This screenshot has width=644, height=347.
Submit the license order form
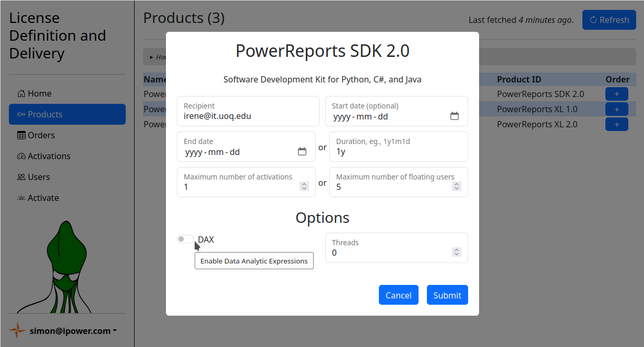click(x=447, y=295)
